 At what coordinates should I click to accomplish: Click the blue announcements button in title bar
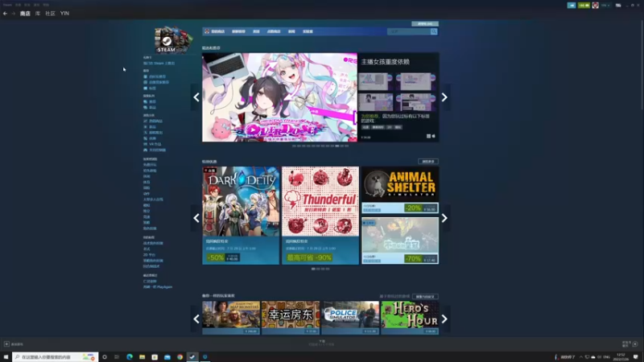coord(572,6)
